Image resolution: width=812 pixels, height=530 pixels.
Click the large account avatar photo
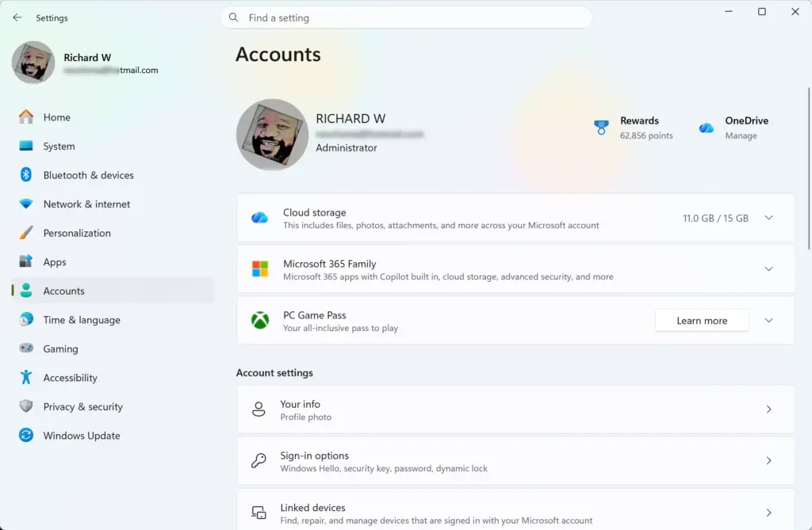click(x=273, y=135)
